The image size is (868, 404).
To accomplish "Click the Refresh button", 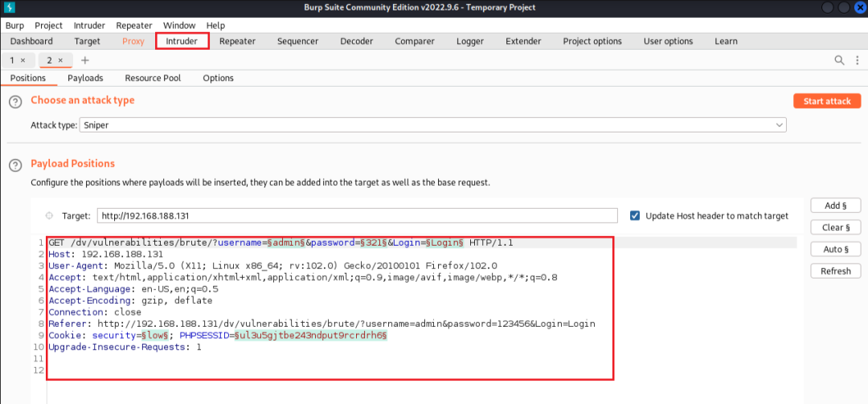I will 835,271.
